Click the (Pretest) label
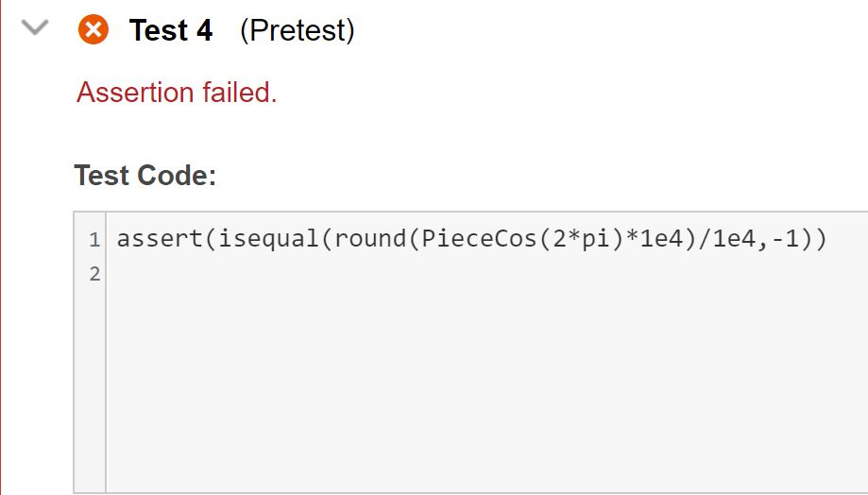The height and width of the screenshot is (495, 868). pyautogui.click(x=298, y=30)
